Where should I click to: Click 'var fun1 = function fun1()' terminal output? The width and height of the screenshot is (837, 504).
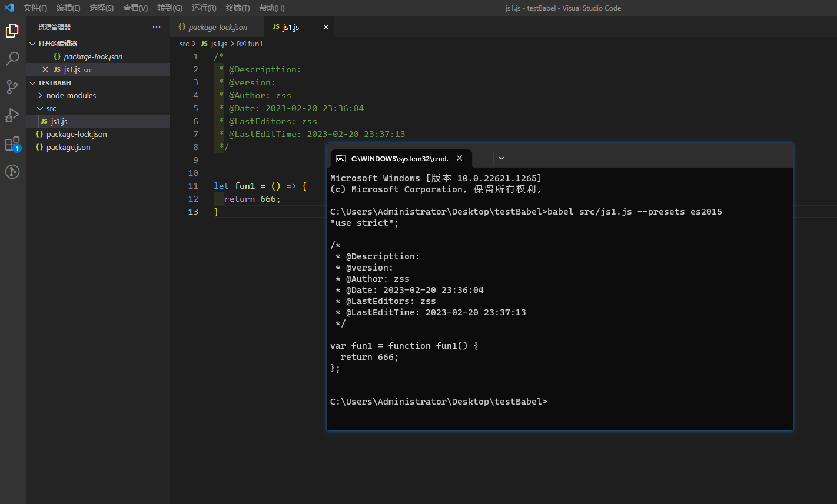(404, 346)
